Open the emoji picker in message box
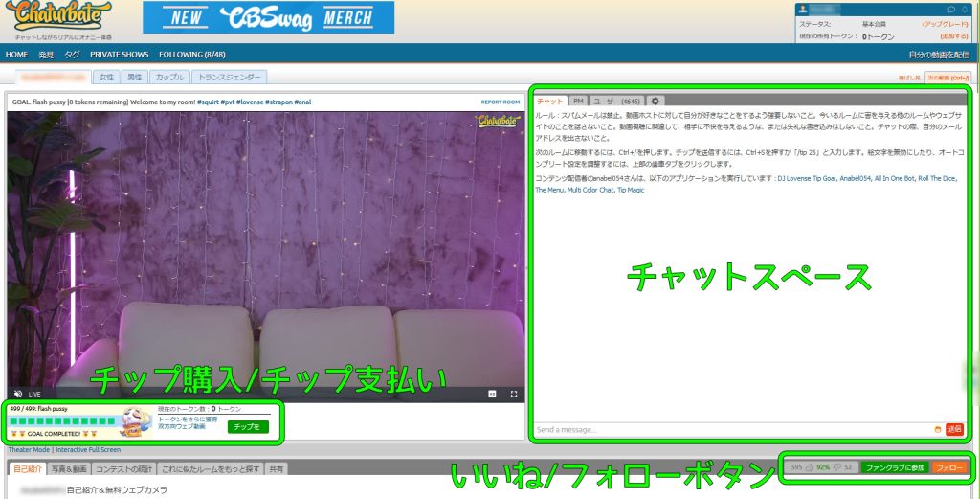 [938, 430]
